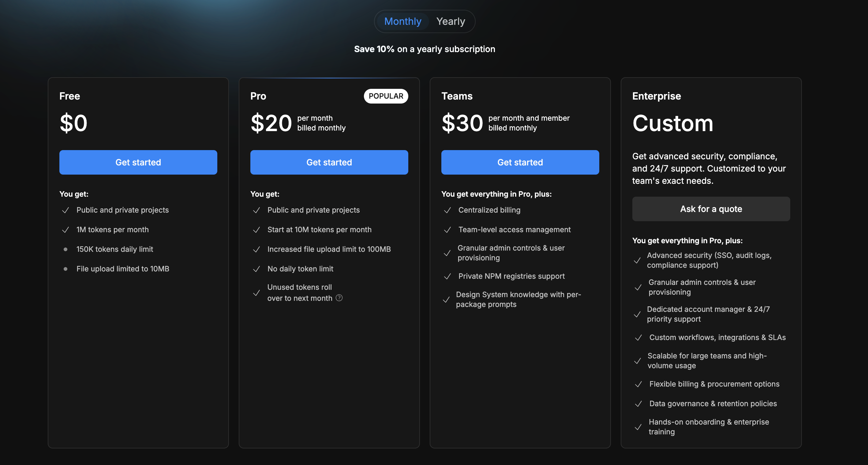Select the Teams plan heading
Screen dimensions: 868x465
click(x=457, y=96)
